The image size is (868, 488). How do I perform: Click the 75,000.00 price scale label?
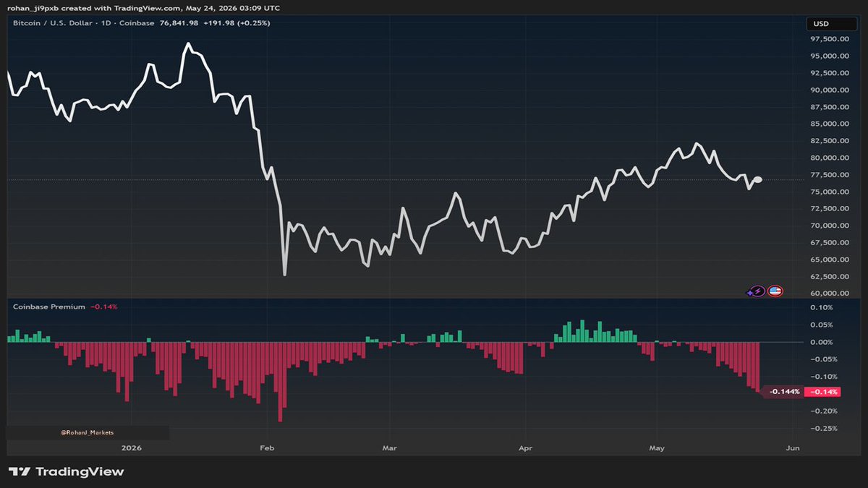(x=828, y=192)
